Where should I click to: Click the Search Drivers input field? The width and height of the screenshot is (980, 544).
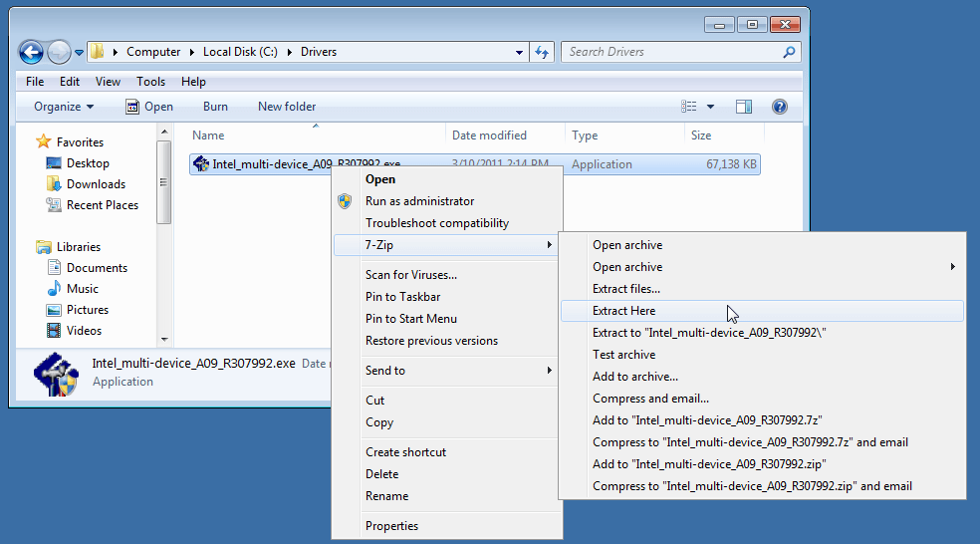672,52
